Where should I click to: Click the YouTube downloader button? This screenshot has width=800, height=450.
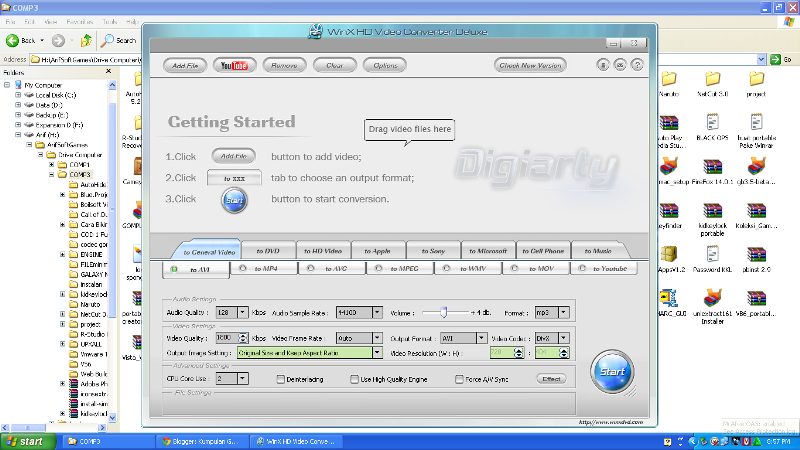[234, 65]
